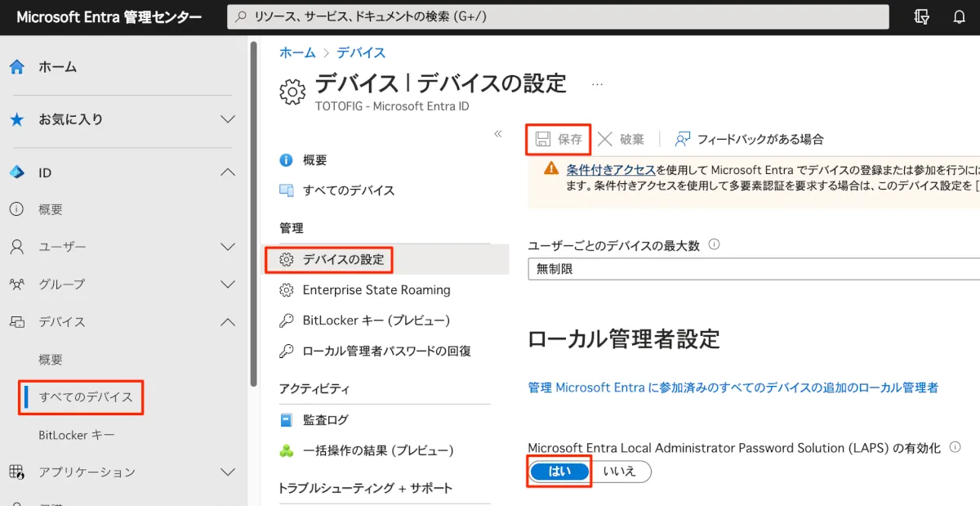Viewport: 980px width, 506px height.
Task: Click the 保存 save button
Action: click(559, 139)
